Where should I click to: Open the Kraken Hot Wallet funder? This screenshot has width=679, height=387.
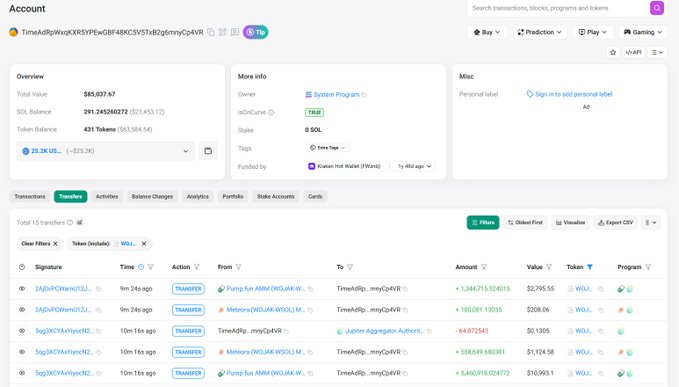tap(349, 166)
